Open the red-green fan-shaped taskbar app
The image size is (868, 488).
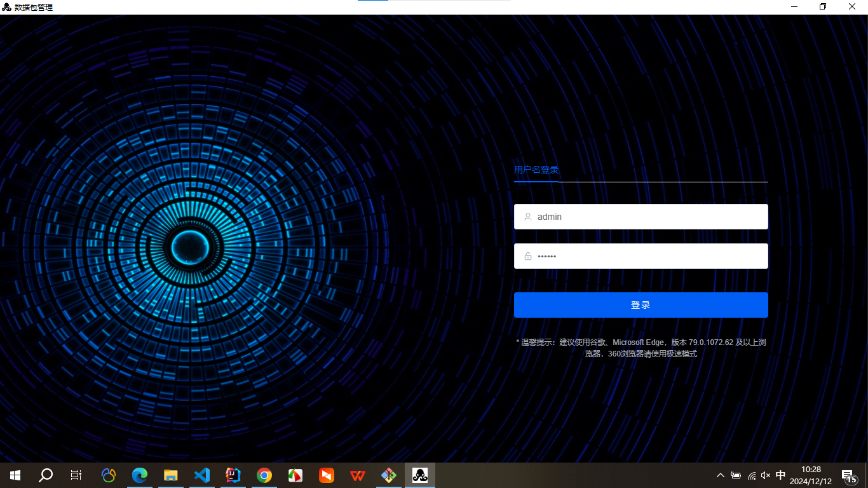(295, 475)
